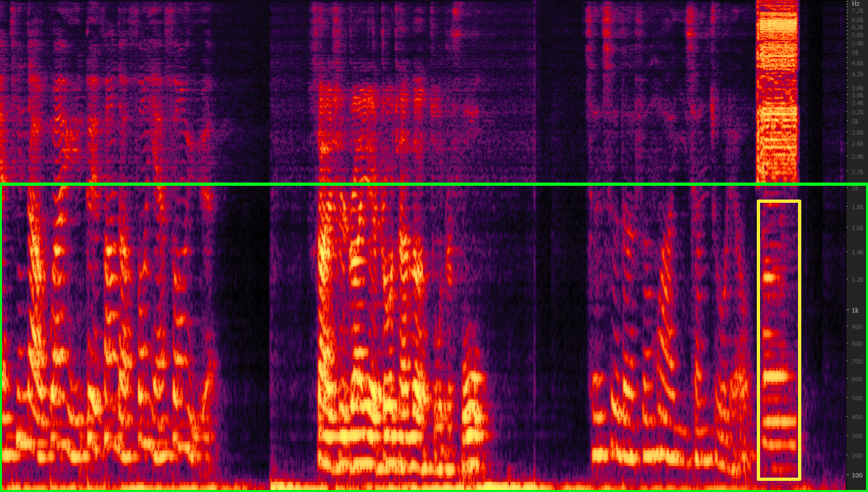Click the 3.4k frequency ruler label
The height and width of the screenshot is (492, 868).
tap(856, 103)
